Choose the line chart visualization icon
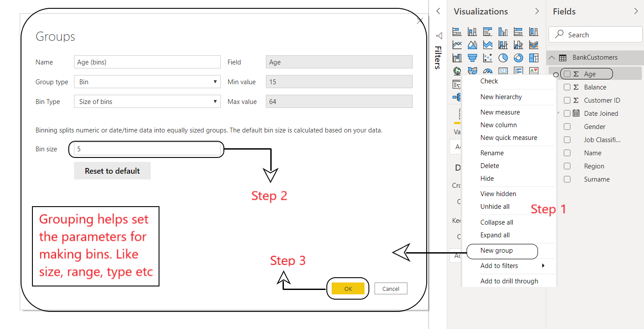This screenshot has height=329, width=644. pyautogui.click(x=457, y=45)
